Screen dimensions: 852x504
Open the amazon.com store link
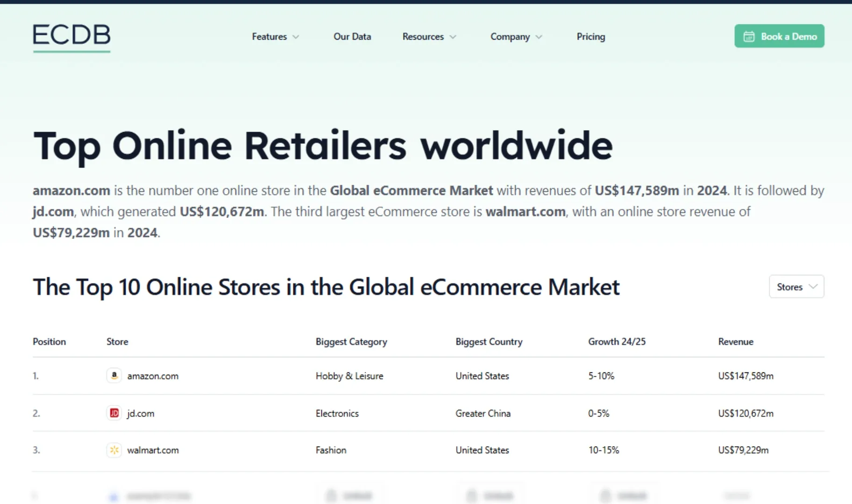pyautogui.click(x=153, y=376)
